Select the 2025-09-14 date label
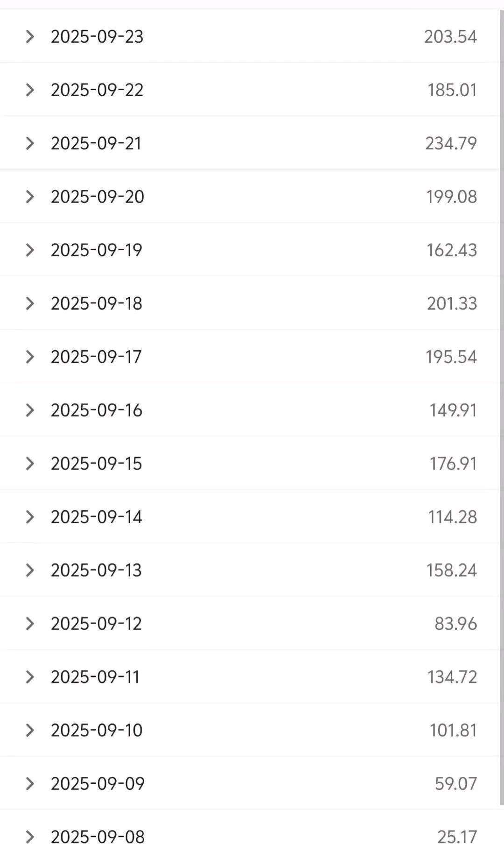Viewport: 504px width, 851px height. (x=96, y=517)
